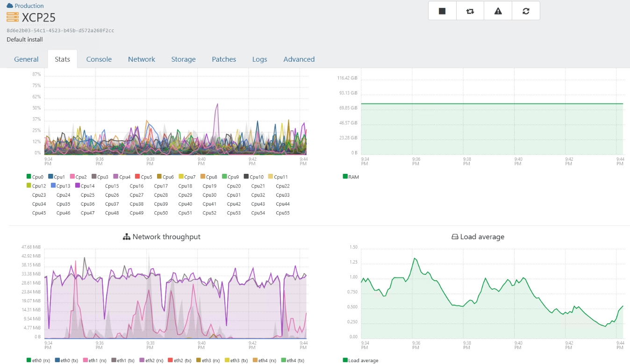Click the flat green RAM usage line

tap(492, 104)
